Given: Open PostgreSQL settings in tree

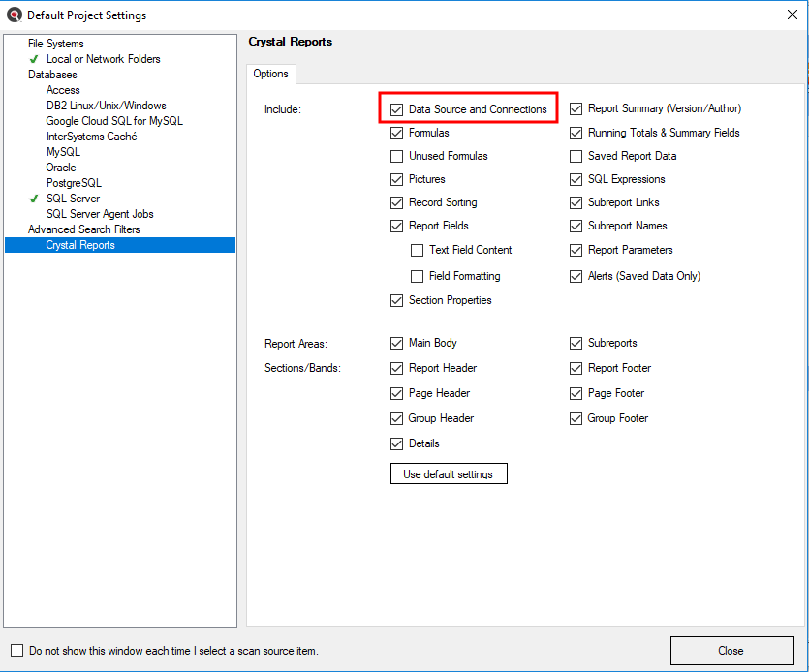Looking at the screenshot, I should click(74, 183).
